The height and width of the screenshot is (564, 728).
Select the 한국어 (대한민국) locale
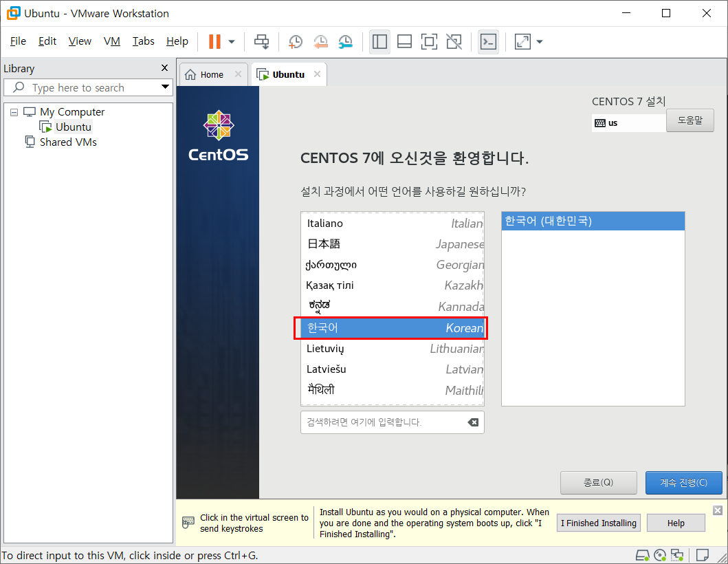593,221
